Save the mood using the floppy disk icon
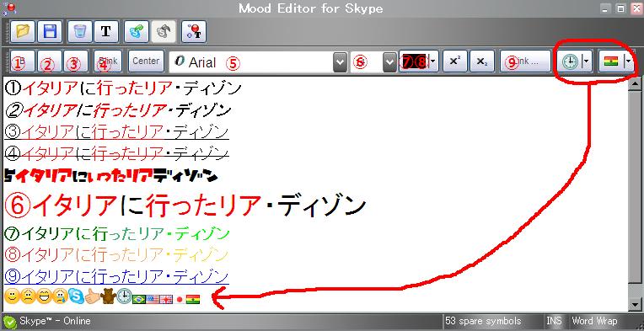The image size is (644, 331). coord(50,31)
